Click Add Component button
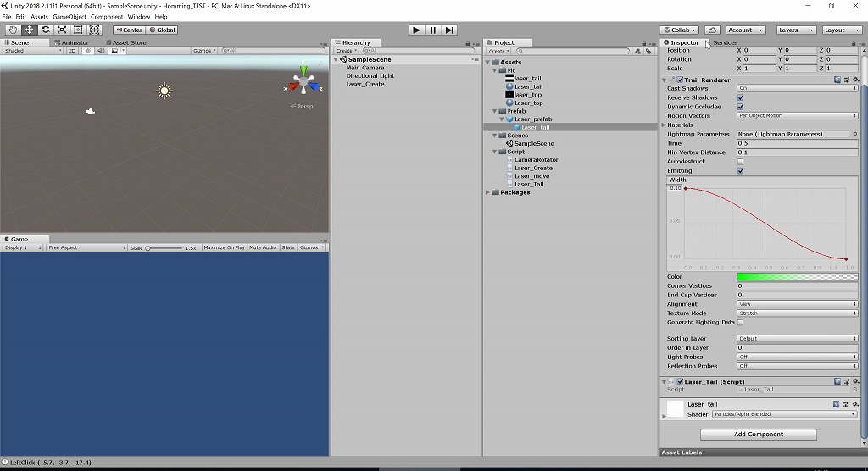Viewport: 868px width, 471px height. (x=759, y=434)
